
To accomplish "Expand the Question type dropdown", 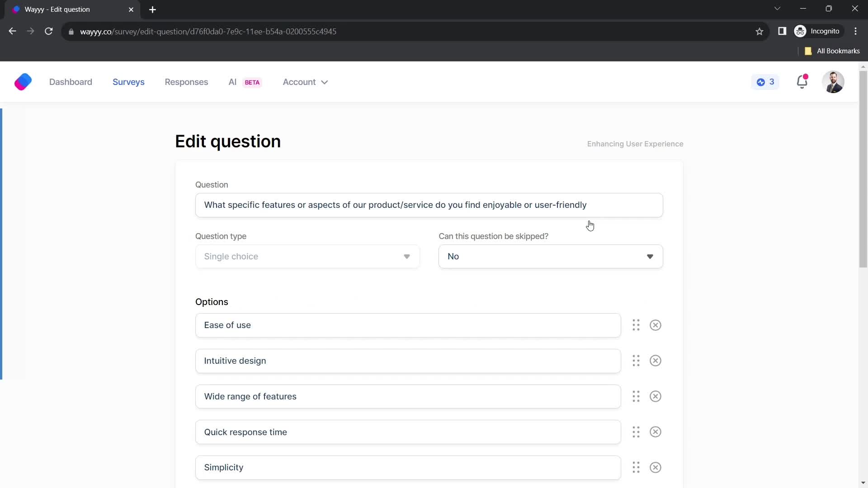I will click(307, 256).
